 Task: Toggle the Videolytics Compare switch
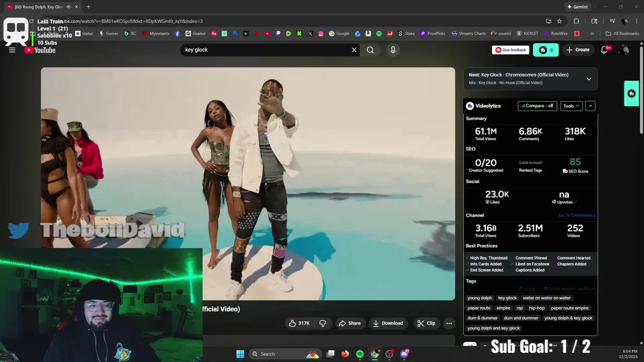(537, 106)
